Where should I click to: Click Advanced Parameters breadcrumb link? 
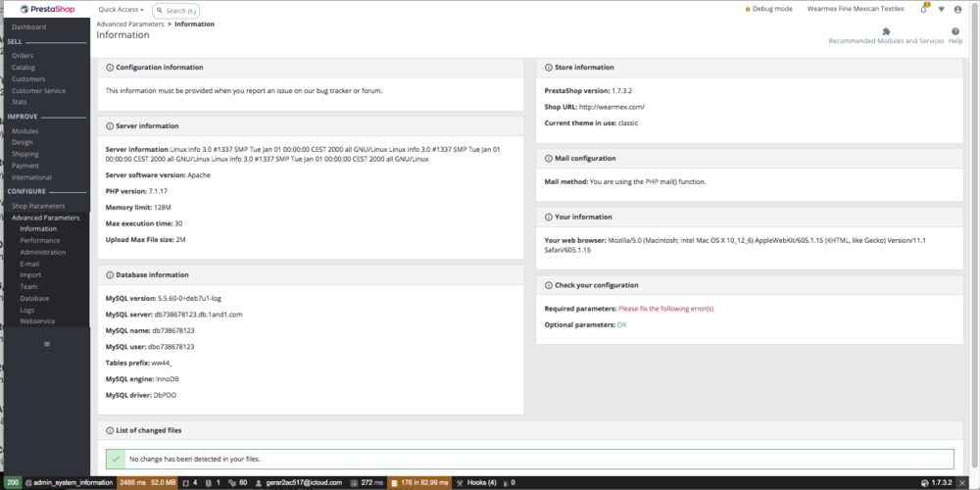coord(130,24)
